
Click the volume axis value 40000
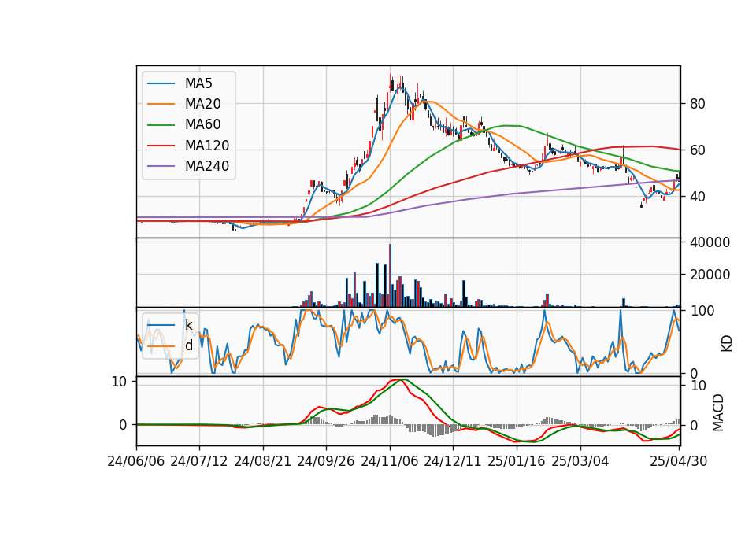710,242
